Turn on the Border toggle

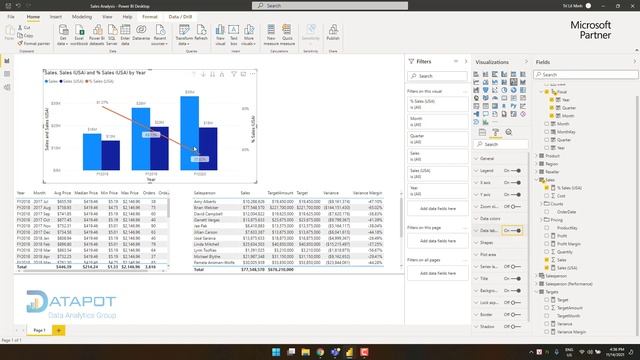click(x=516, y=315)
